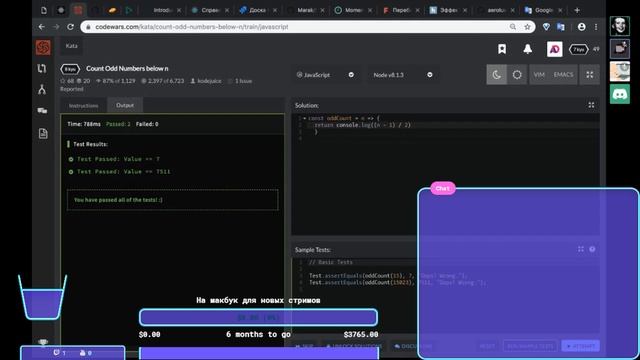Expand the Solution panel
The width and height of the screenshot is (640, 360).
click(591, 105)
